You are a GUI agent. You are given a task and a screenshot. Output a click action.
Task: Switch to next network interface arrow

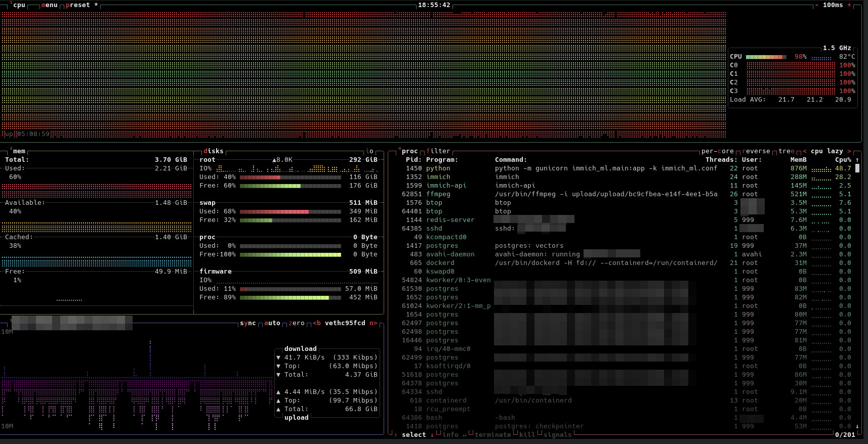point(374,323)
